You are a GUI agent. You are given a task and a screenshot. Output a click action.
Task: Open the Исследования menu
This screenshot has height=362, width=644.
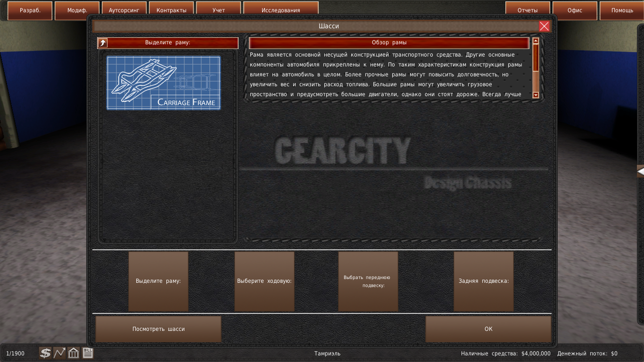[281, 10]
